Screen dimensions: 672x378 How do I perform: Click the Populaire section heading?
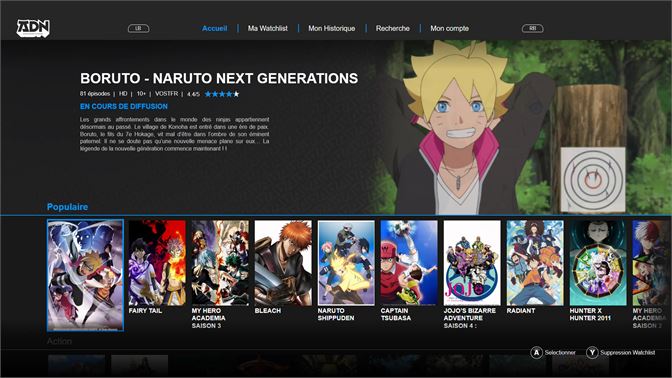click(67, 207)
